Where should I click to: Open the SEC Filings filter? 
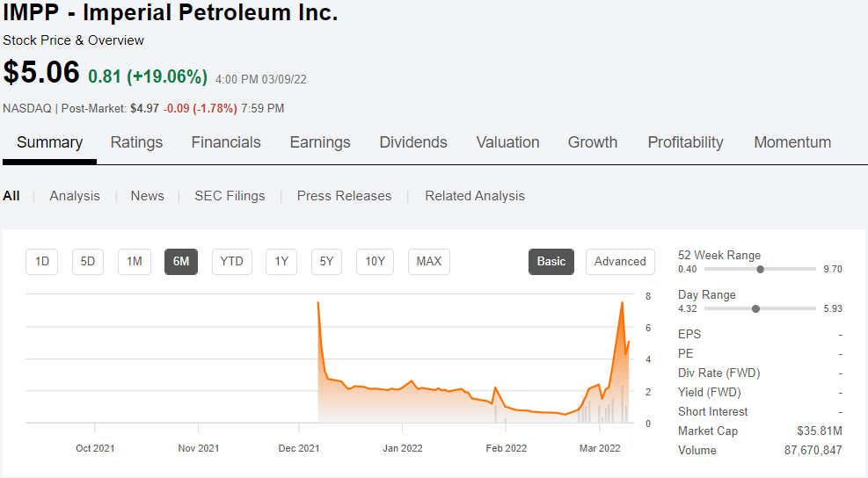(230, 196)
